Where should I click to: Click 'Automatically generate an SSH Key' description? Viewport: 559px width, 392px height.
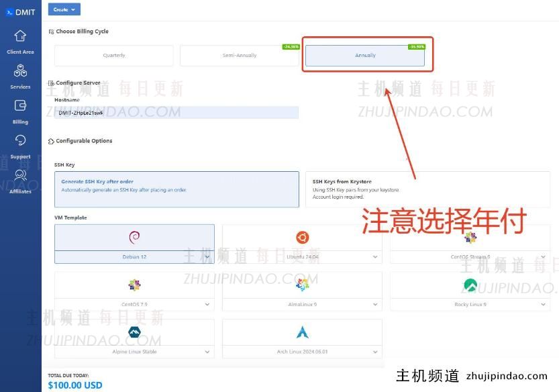(x=123, y=190)
